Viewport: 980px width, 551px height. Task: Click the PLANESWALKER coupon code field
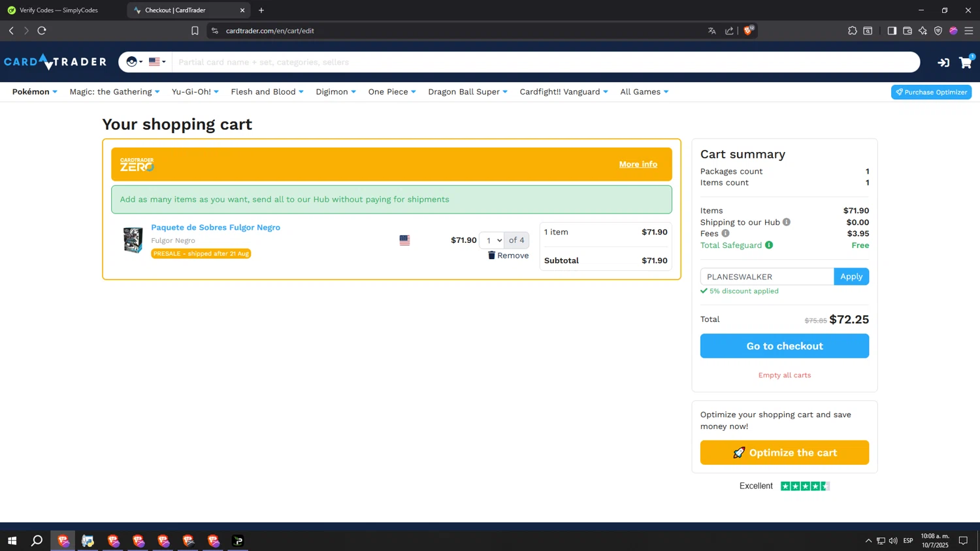click(x=767, y=277)
